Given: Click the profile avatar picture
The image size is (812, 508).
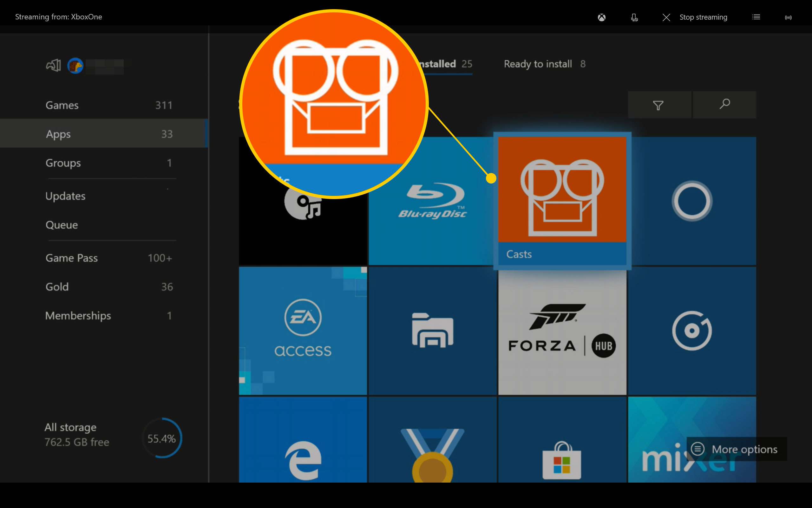Looking at the screenshot, I should point(75,65).
